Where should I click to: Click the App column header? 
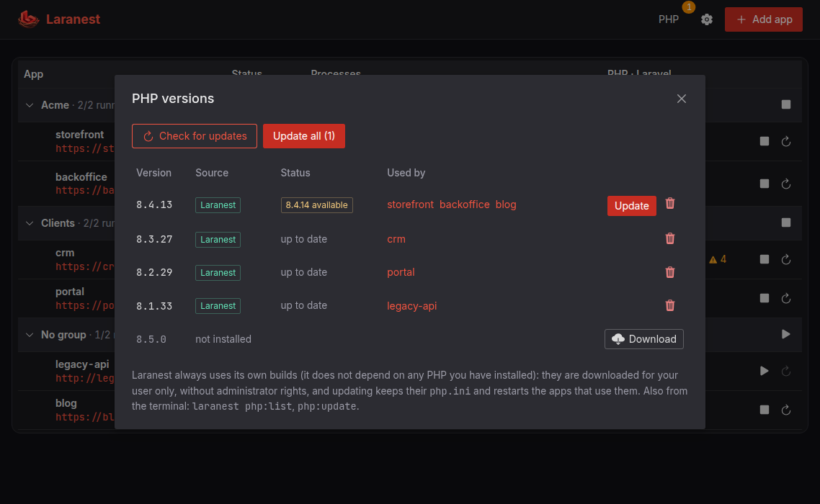[x=33, y=74]
